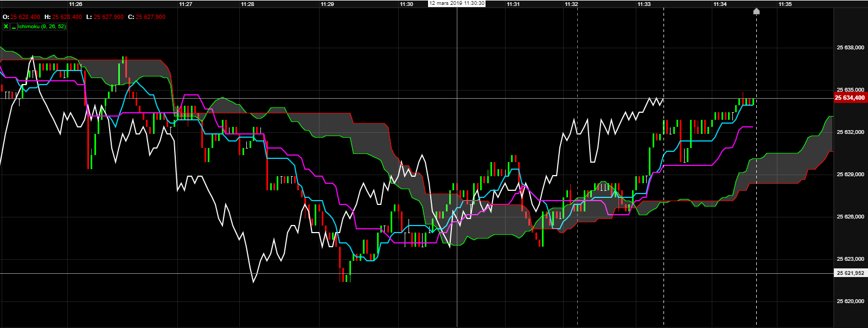Image resolution: width=868 pixels, height=328 pixels.
Task: Click the 25 629,000 price axis label
Action: coord(851,175)
